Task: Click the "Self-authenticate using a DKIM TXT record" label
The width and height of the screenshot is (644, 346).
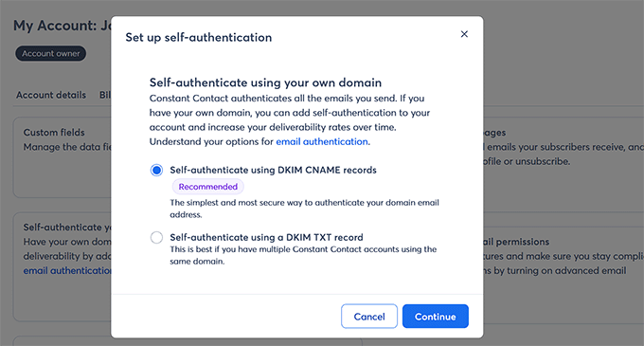Action: [x=266, y=238]
